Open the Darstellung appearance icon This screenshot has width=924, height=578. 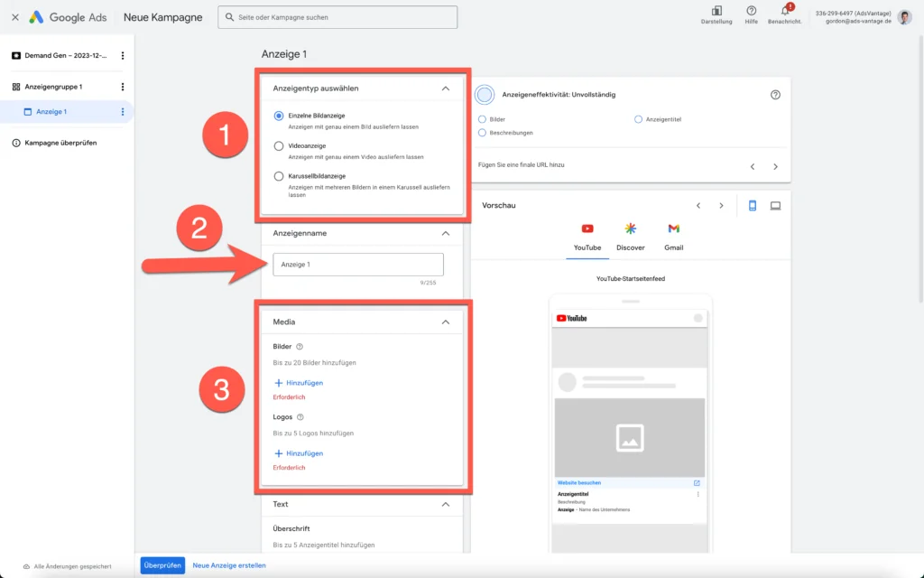click(x=716, y=11)
